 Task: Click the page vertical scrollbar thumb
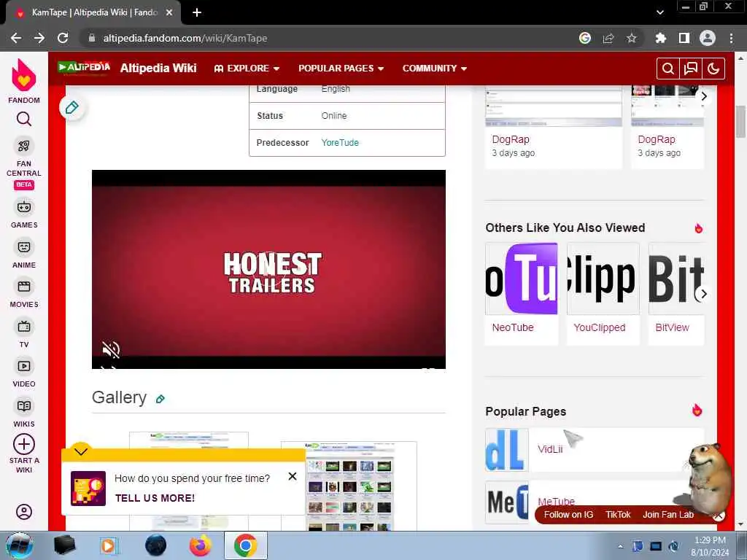740,122
